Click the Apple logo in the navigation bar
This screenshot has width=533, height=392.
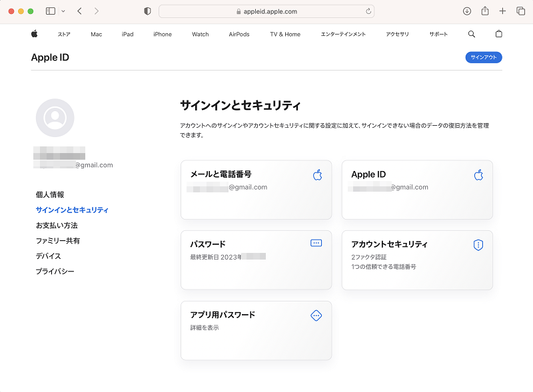coord(35,34)
